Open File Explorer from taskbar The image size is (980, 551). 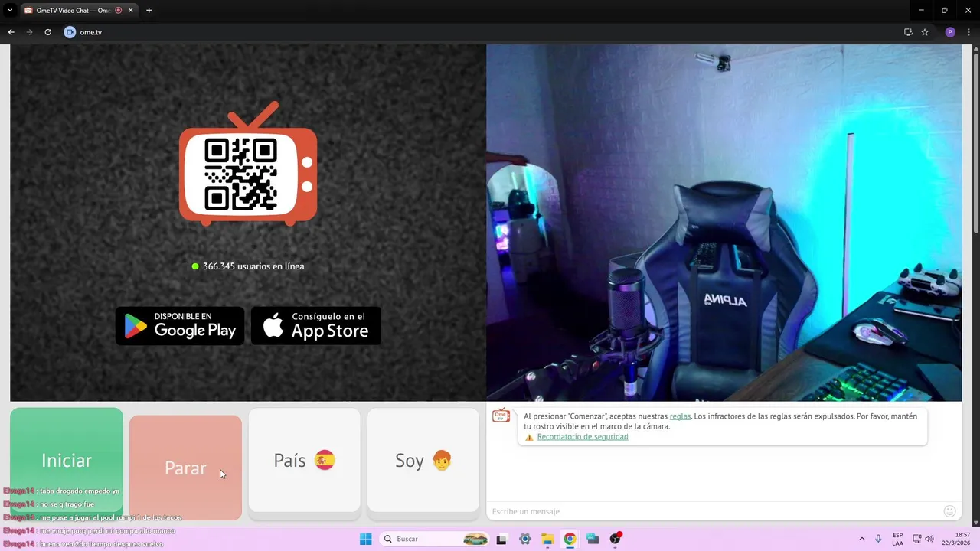(x=547, y=539)
